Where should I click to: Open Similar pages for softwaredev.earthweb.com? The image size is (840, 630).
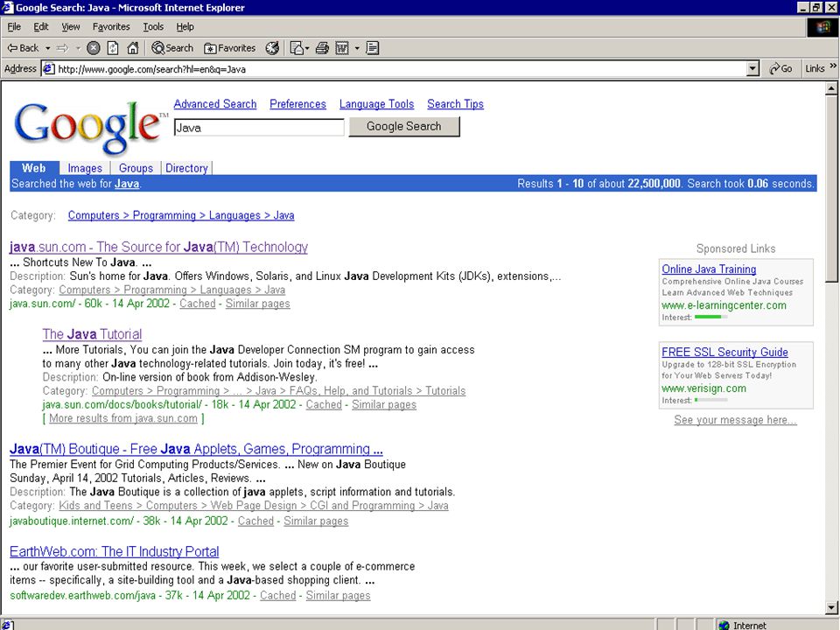[338, 596]
